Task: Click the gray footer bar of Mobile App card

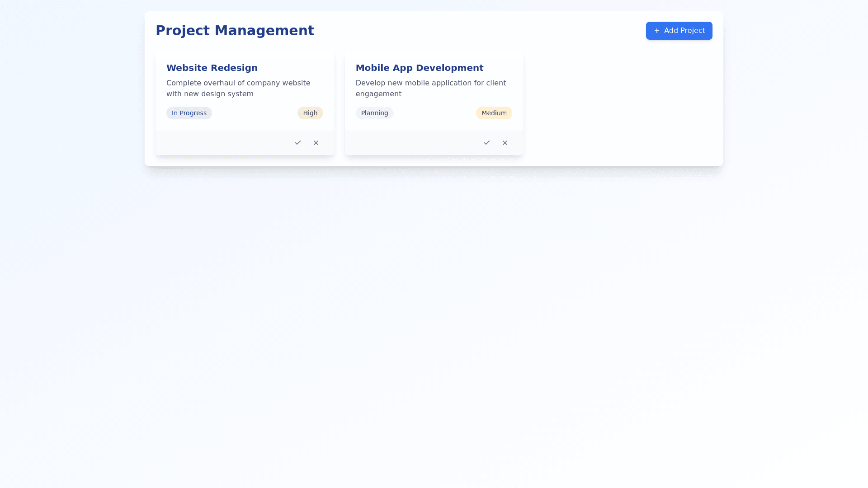Action: (x=407, y=143)
